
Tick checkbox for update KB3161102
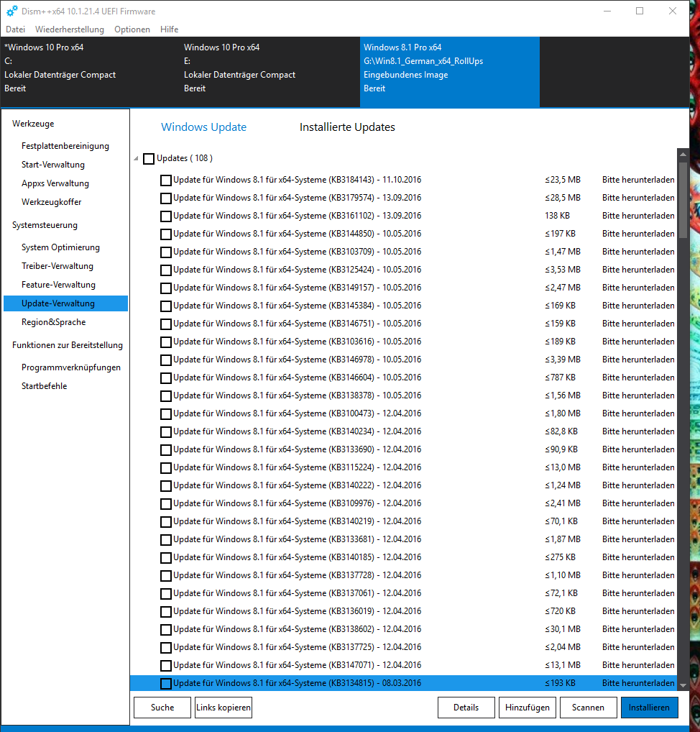pos(166,216)
